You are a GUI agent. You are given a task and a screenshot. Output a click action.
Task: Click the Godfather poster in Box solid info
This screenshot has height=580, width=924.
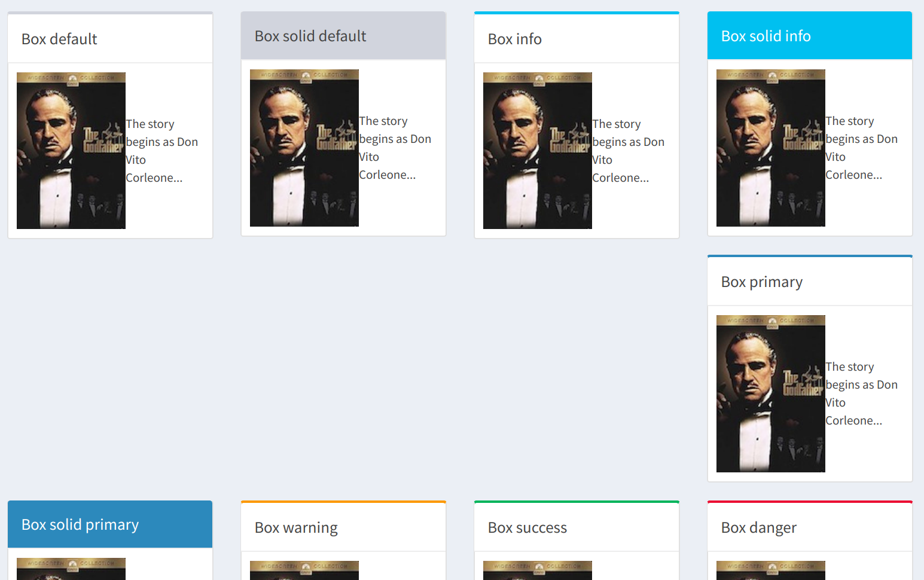[770, 148]
